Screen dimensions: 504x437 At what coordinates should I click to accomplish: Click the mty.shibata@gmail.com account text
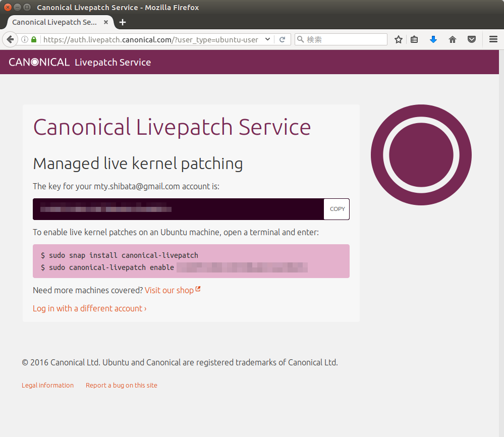137,187
